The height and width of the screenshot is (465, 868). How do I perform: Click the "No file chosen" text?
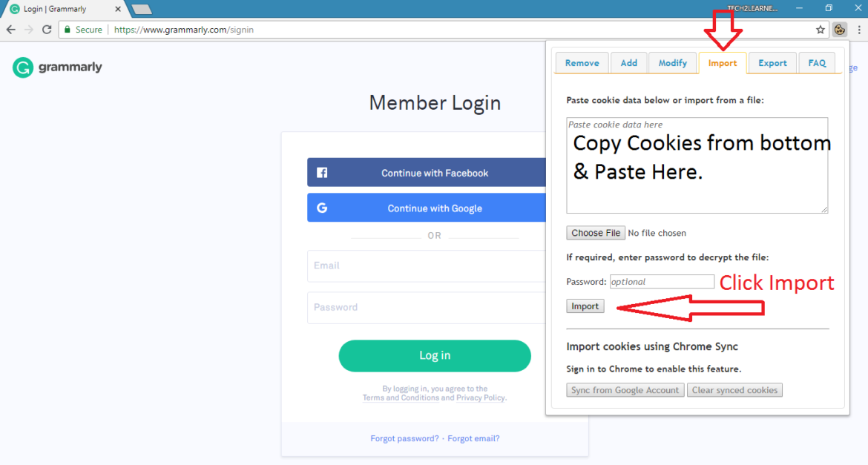click(x=657, y=233)
